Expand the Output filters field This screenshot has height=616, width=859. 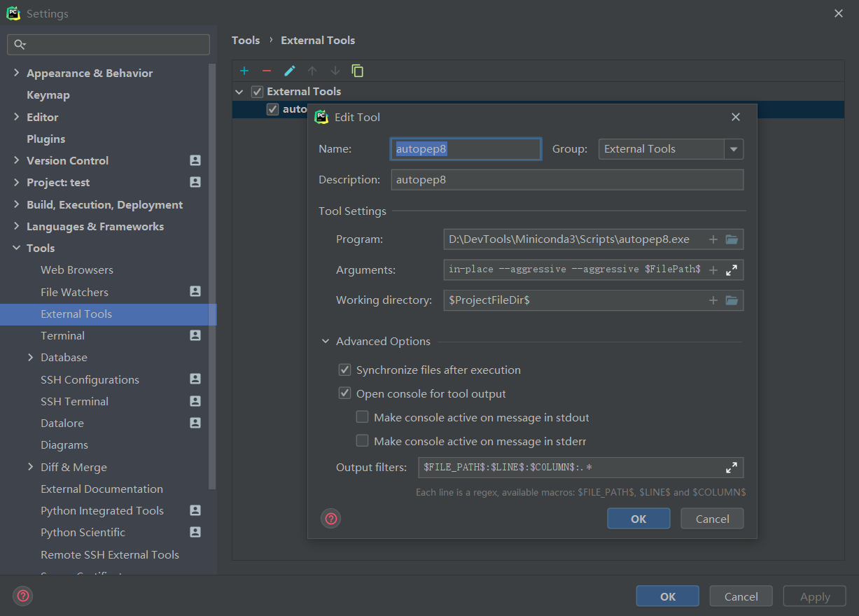(x=732, y=468)
